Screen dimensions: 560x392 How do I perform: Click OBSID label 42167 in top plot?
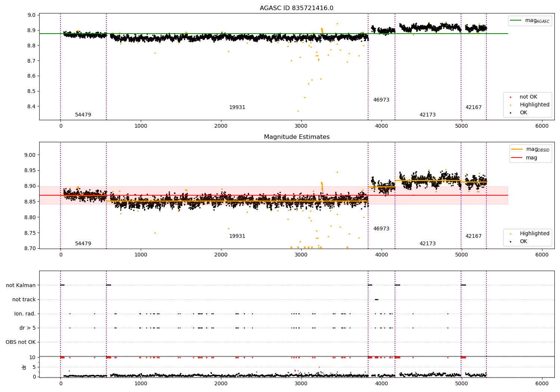pyautogui.click(x=473, y=108)
